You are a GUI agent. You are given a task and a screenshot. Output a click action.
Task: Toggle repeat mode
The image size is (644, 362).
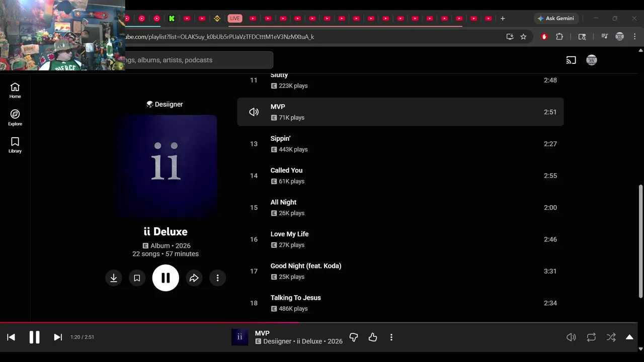click(591, 337)
